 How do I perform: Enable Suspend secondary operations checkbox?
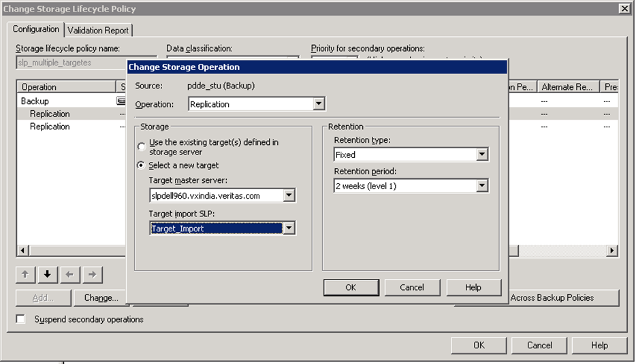(20, 319)
